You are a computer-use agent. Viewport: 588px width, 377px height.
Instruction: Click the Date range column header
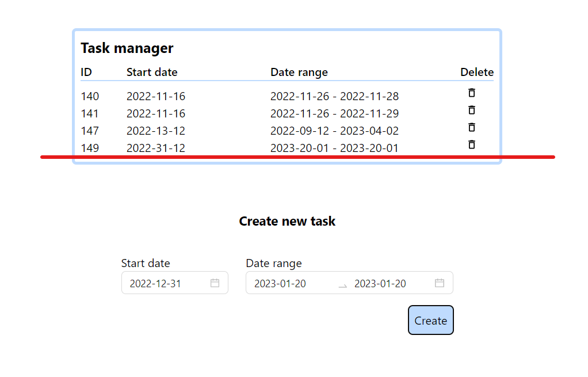click(299, 72)
